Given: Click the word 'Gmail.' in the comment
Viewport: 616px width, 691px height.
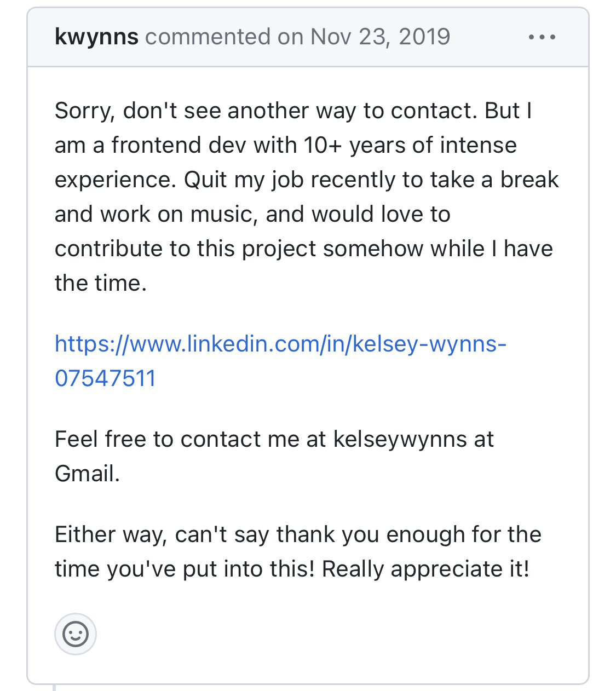Looking at the screenshot, I should pos(87,474).
